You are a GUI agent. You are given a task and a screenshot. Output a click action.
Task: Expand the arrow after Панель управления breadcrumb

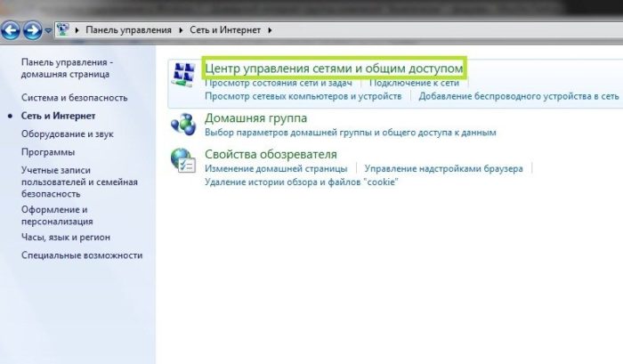[x=181, y=30]
